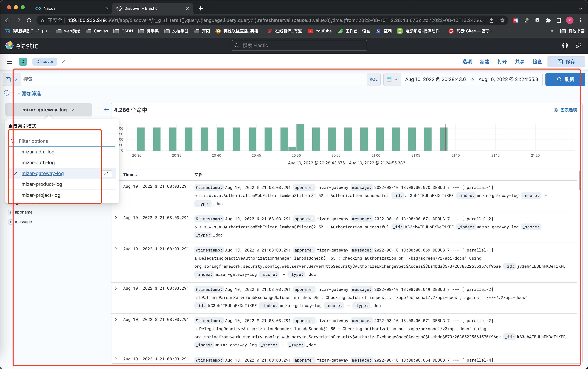Bookmark this page with the star
The width and height of the screenshot is (588, 369).
point(502,20)
